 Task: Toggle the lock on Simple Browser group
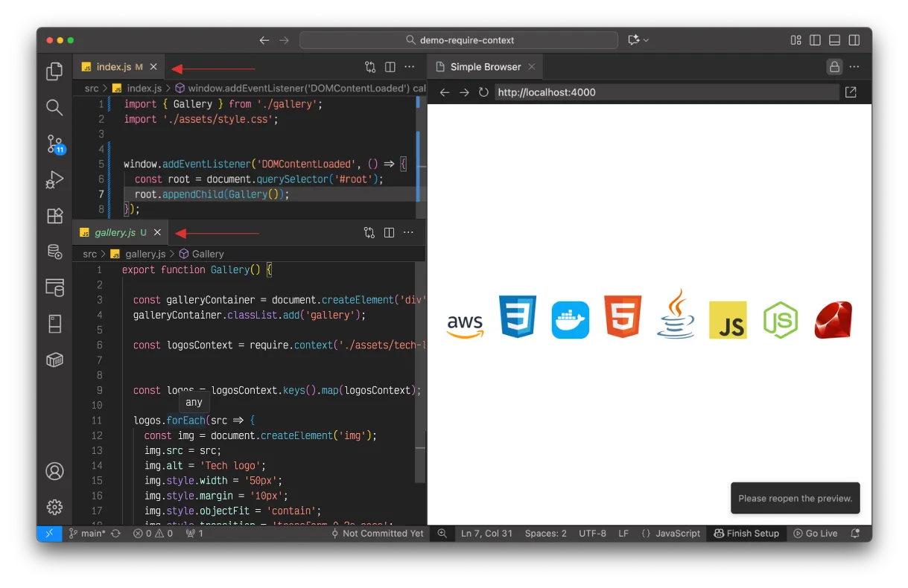[834, 67]
